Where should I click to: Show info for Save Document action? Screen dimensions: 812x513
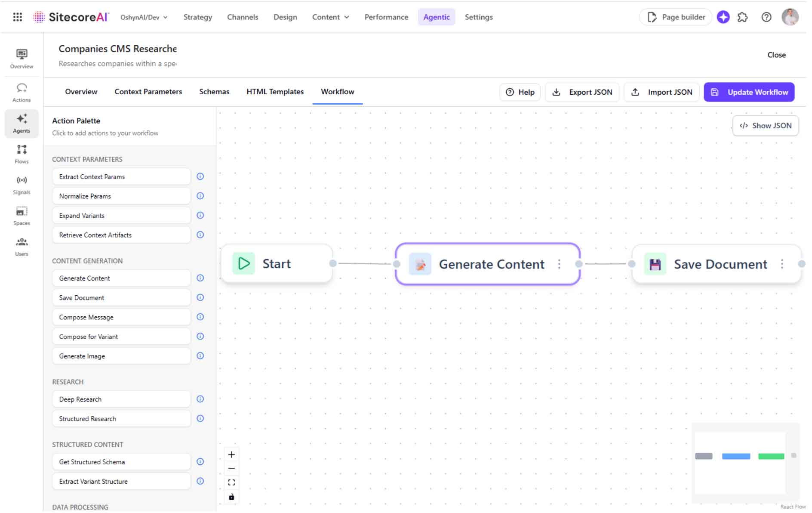click(x=201, y=298)
